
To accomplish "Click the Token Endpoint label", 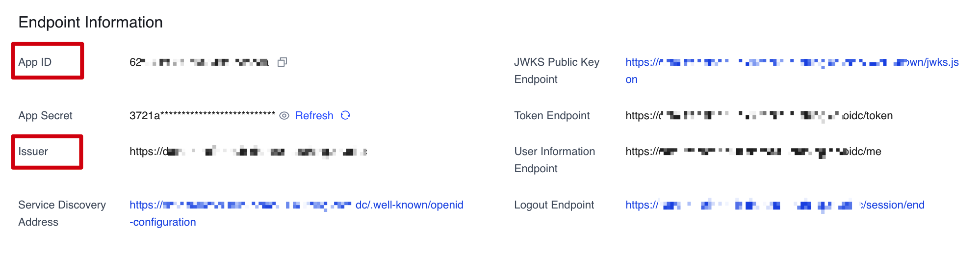I will click(x=552, y=116).
